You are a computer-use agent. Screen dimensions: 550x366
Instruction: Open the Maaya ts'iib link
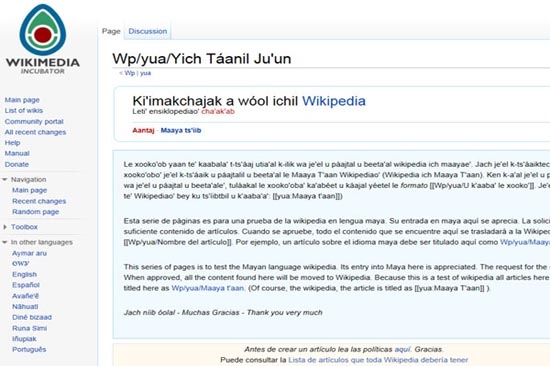point(181,131)
